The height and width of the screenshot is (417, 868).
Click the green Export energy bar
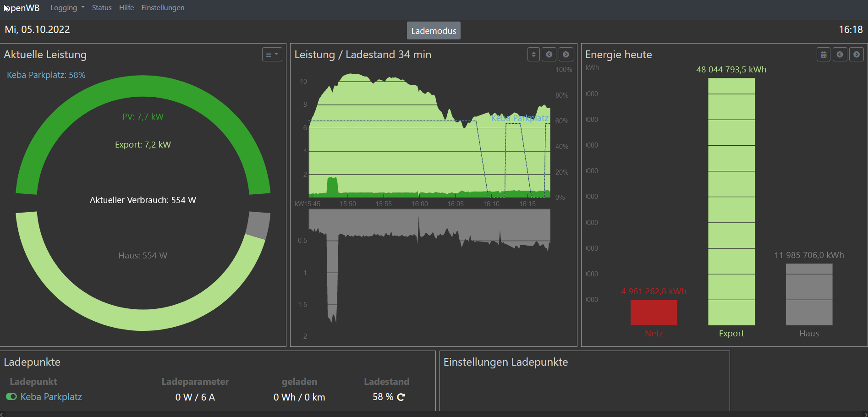coord(731,202)
